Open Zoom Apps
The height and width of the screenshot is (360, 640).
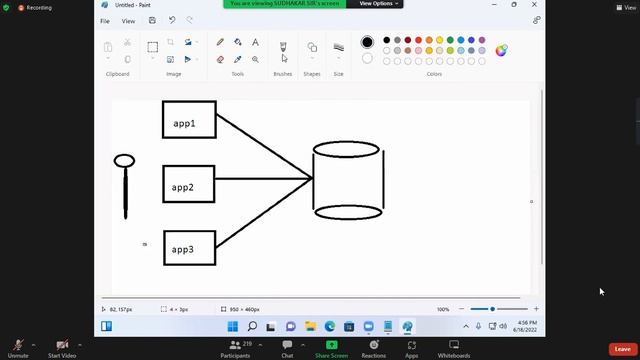pos(411,349)
